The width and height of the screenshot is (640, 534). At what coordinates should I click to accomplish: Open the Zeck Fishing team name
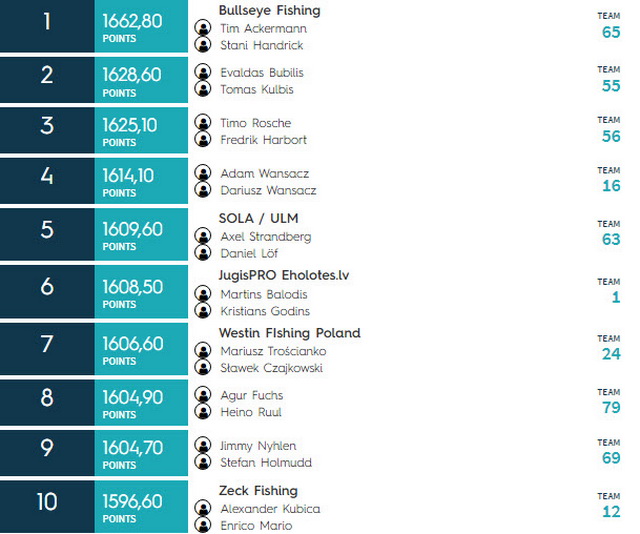pyautogui.click(x=258, y=491)
